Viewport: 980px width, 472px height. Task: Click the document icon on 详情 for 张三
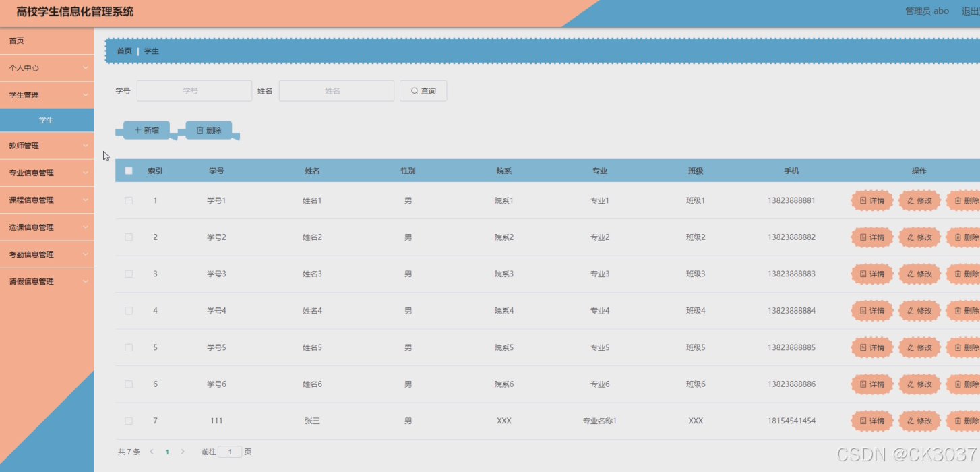865,421
